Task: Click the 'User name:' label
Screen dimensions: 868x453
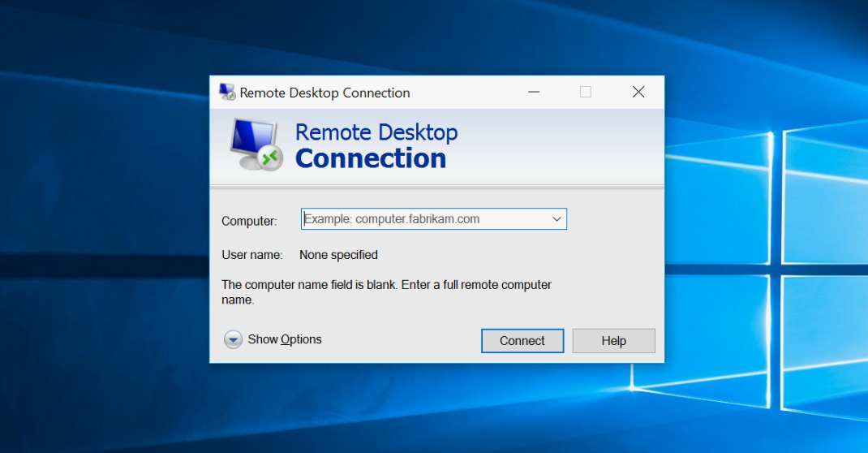Action: [251, 255]
